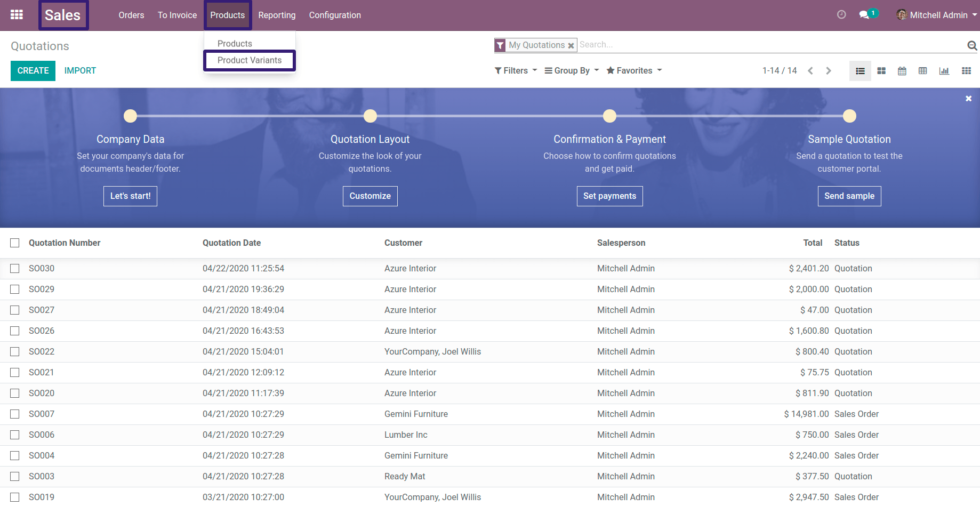980x506 pixels.
Task: Select Product Variants in dropdown
Action: pyautogui.click(x=250, y=60)
